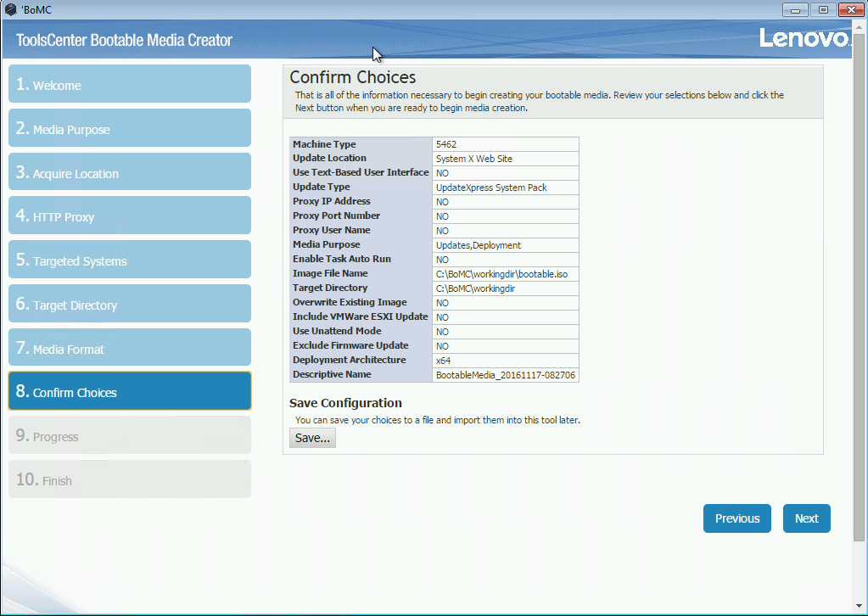The image size is (868, 616).
Task: Close the BoMC window
Action: 851,9
